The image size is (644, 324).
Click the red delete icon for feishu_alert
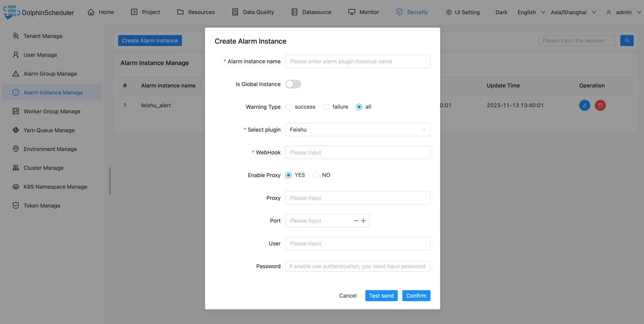tap(600, 105)
